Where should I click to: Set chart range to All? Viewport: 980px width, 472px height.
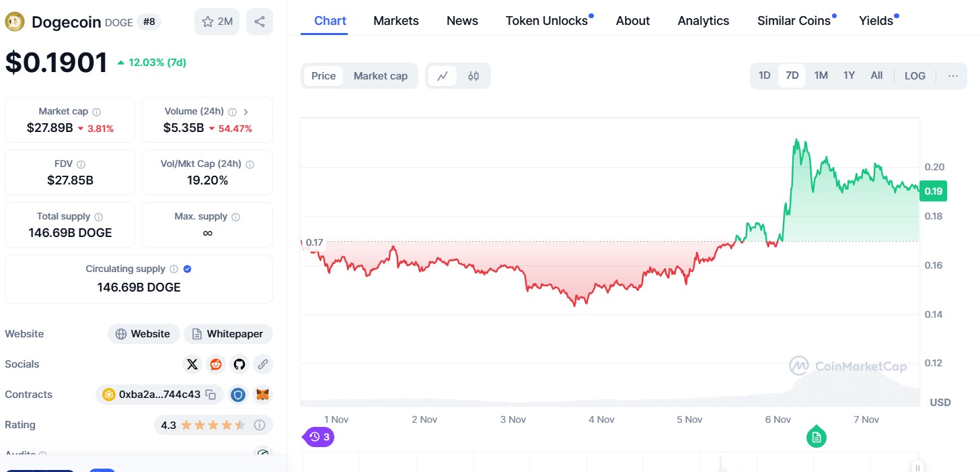click(x=876, y=75)
